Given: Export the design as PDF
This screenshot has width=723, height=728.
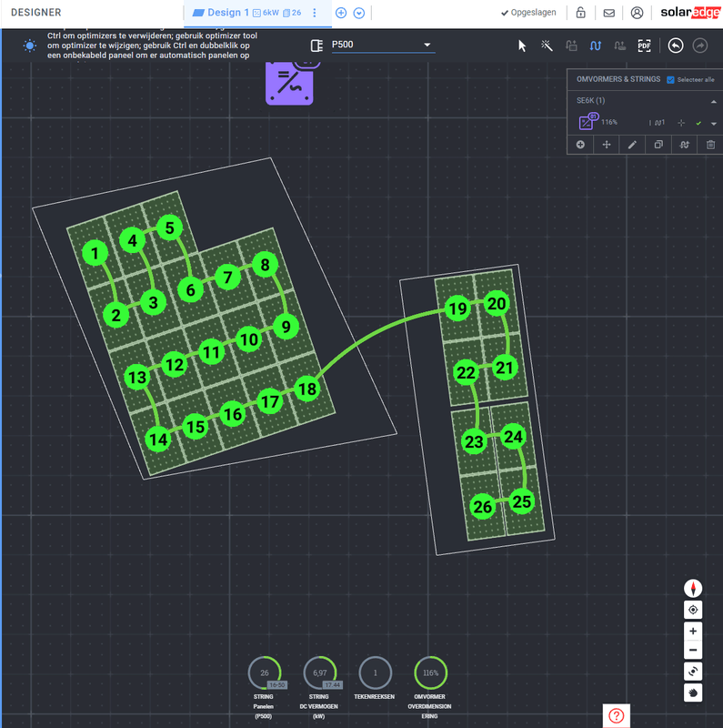Looking at the screenshot, I should [644, 45].
